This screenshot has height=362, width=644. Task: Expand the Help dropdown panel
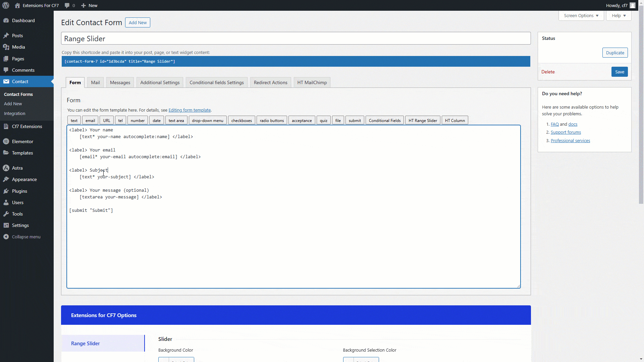(x=619, y=16)
